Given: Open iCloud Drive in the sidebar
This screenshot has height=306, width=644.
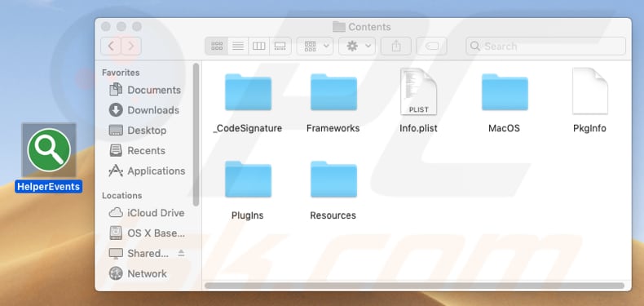Looking at the screenshot, I should tap(147, 213).
